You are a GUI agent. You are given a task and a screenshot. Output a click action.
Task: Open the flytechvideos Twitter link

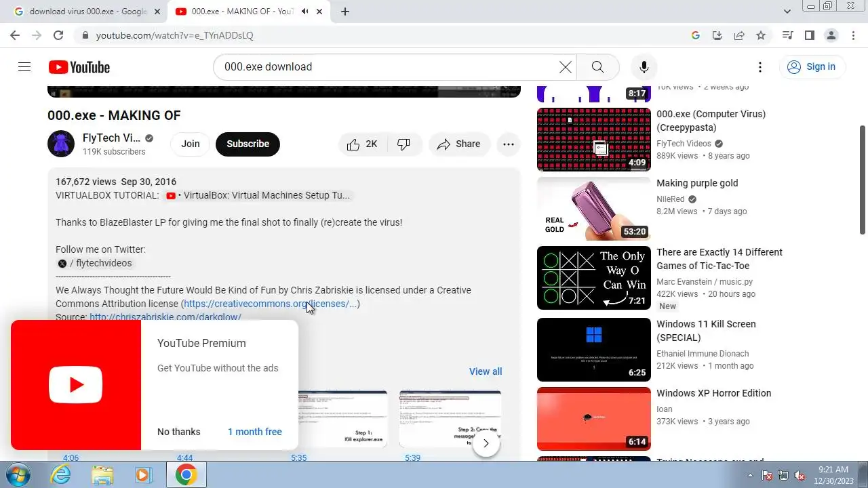[95, 263]
